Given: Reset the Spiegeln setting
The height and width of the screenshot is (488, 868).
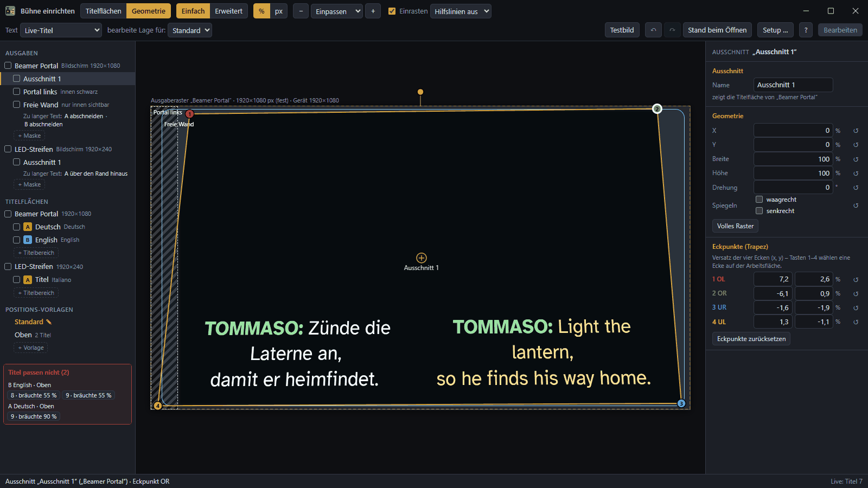Looking at the screenshot, I should pyautogui.click(x=856, y=206).
